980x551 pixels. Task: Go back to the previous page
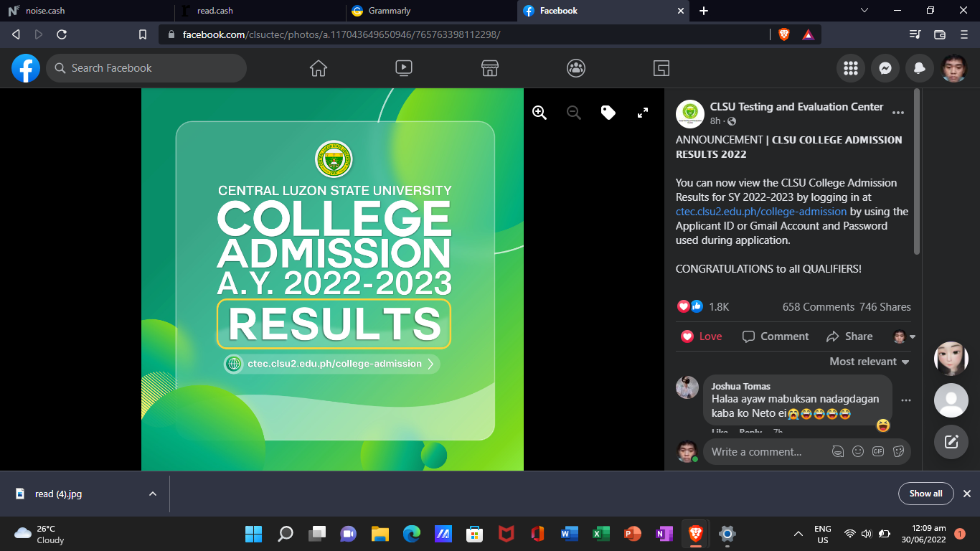coord(16,34)
